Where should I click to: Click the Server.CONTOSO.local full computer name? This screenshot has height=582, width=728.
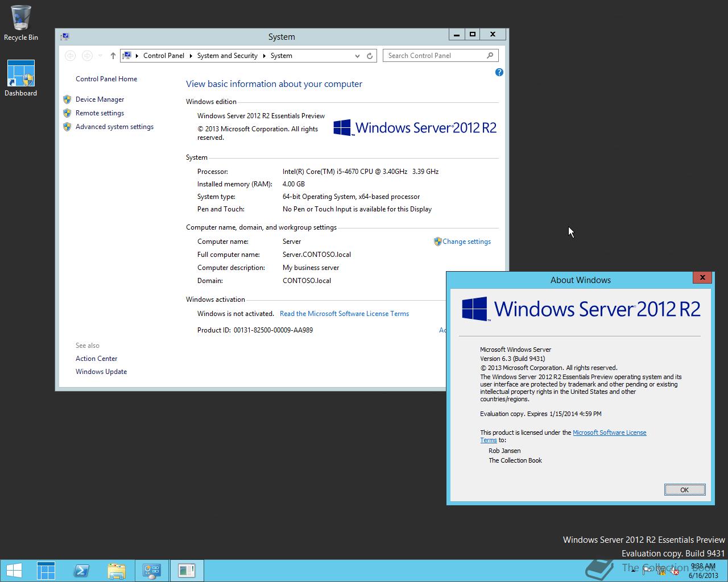(317, 255)
